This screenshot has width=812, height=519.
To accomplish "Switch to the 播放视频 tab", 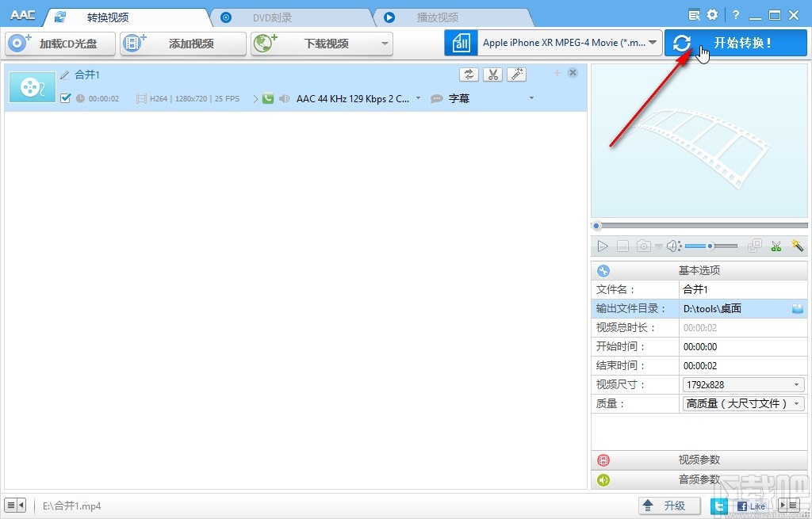I will (x=439, y=16).
